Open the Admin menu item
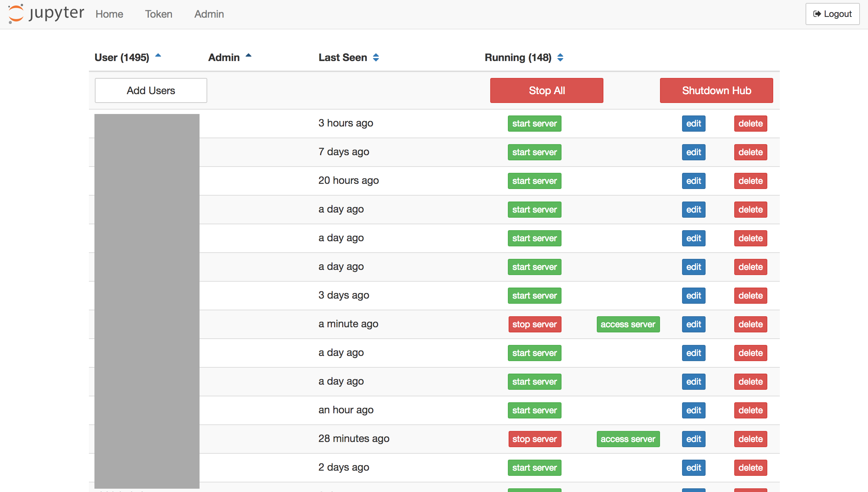868x492 pixels. pos(209,14)
